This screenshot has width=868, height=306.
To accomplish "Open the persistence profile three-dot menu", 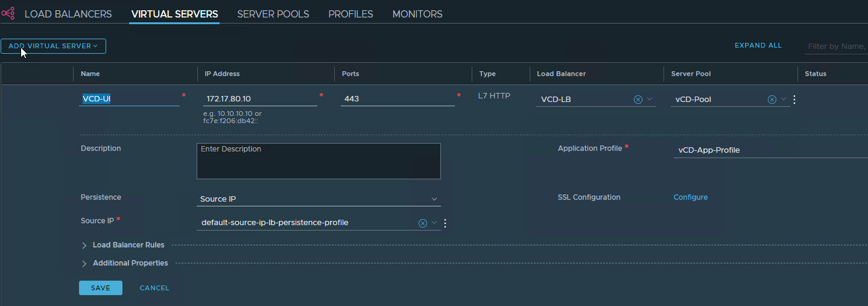I will [x=445, y=223].
